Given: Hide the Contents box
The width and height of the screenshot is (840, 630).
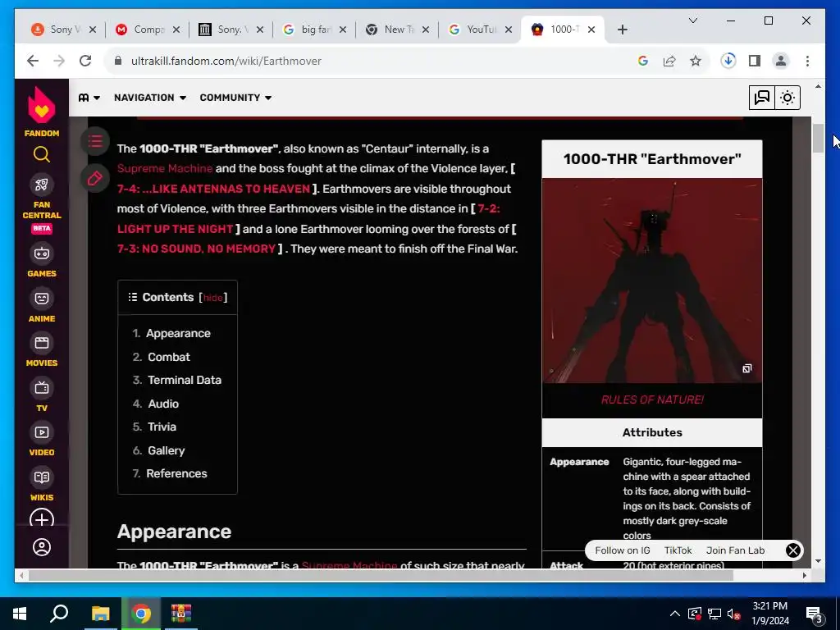Looking at the screenshot, I should pyautogui.click(x=212, y=298).
